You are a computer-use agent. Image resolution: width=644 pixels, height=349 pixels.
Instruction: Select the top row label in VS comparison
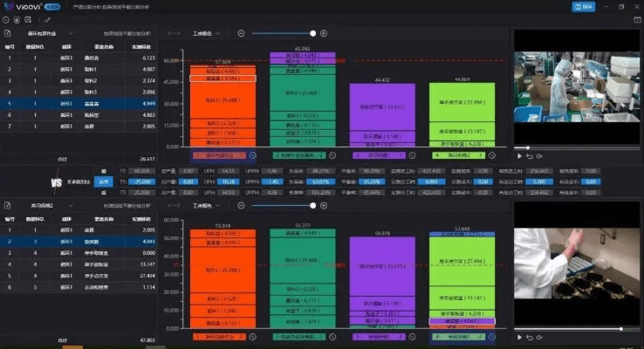[x=103, y=172]
